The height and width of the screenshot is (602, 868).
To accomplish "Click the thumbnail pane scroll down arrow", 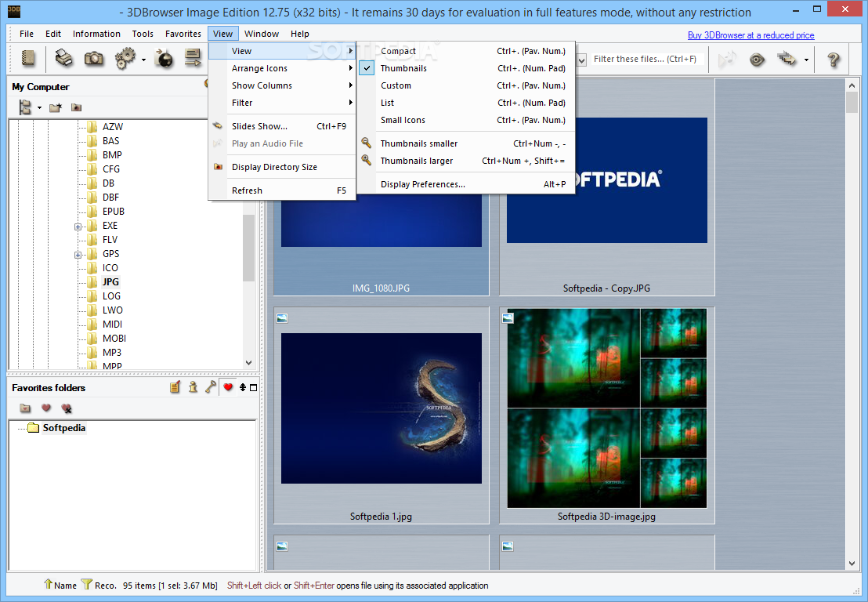I will click(x=852, y=564).
